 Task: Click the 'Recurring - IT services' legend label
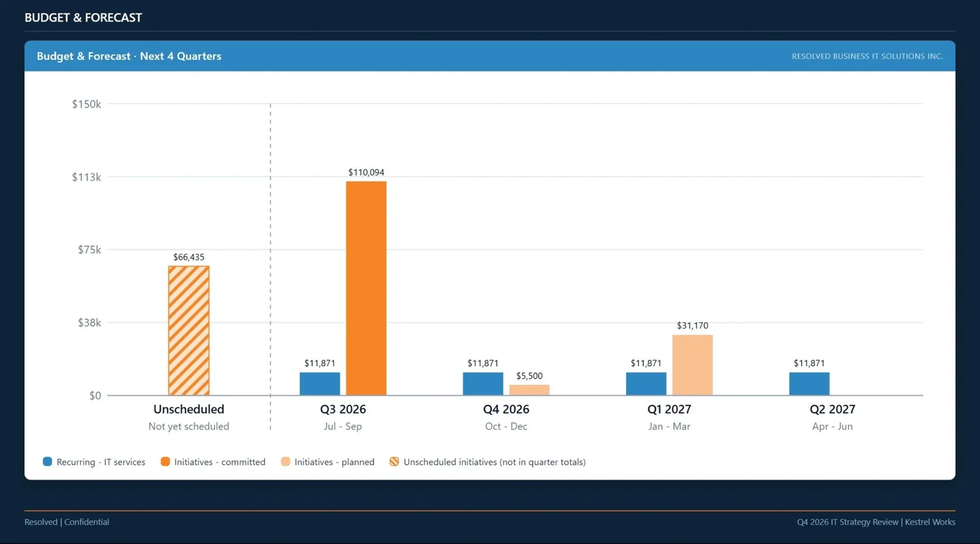(x=101, y=462)
